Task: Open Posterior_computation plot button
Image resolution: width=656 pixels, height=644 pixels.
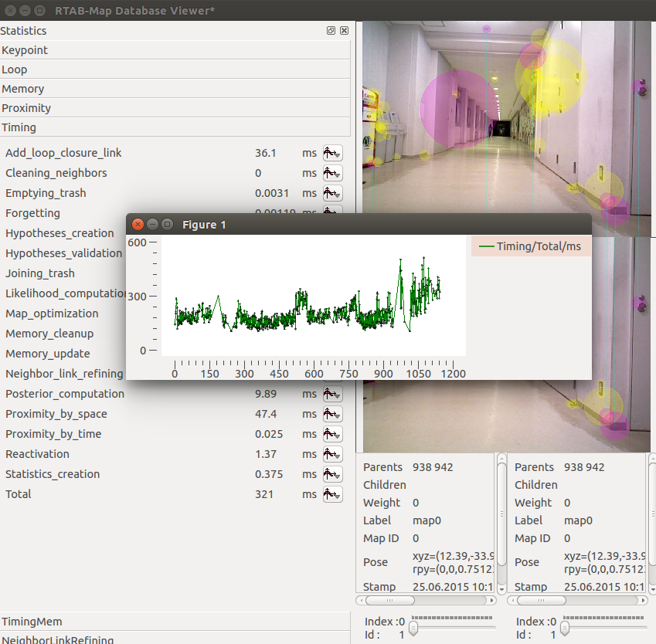Action: tap(332, 394)
